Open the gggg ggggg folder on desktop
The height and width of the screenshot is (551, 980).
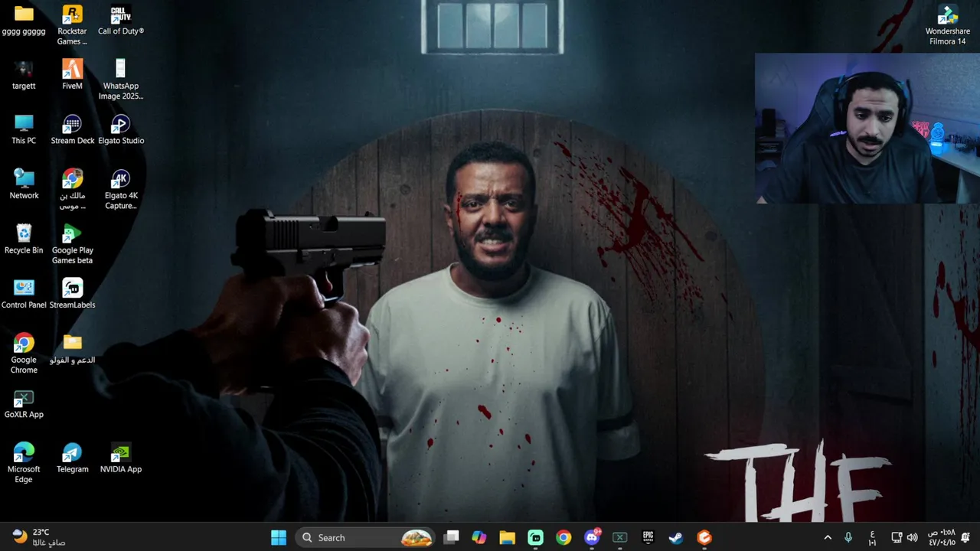(24, 21)
